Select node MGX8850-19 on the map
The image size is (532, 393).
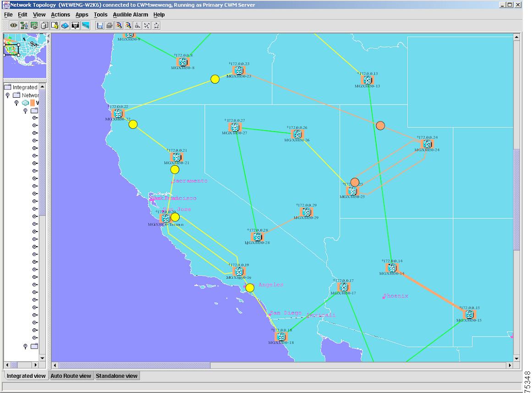click(x=239, y=271)
